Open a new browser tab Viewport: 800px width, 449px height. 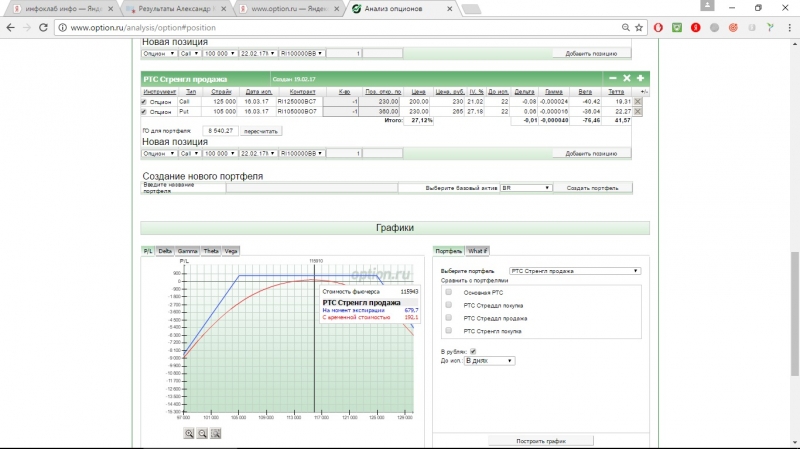(x=471, y=9)
